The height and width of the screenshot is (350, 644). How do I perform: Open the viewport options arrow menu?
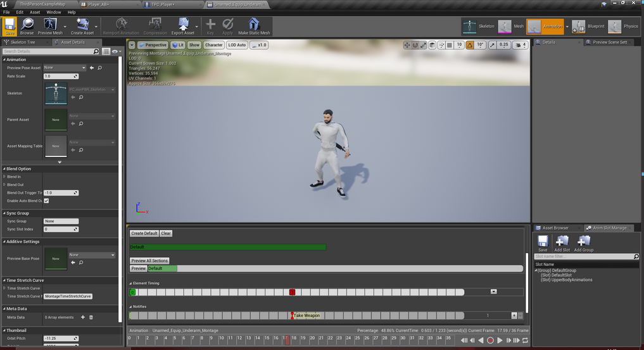point(132,45)
